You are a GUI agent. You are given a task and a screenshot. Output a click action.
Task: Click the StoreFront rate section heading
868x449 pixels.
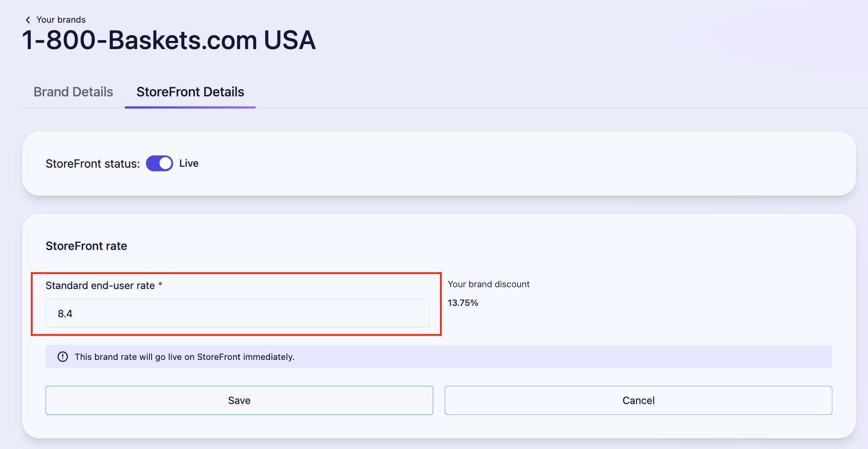86,246
